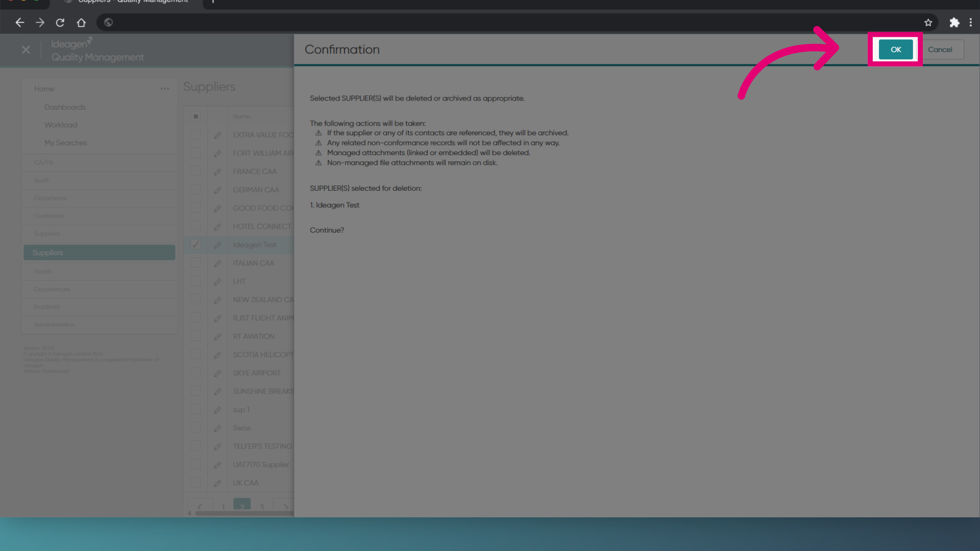Edit SCOTIA HELICOPTER supplier pencil icon
This screenshot has width=980, height=551.
(217, 355)
